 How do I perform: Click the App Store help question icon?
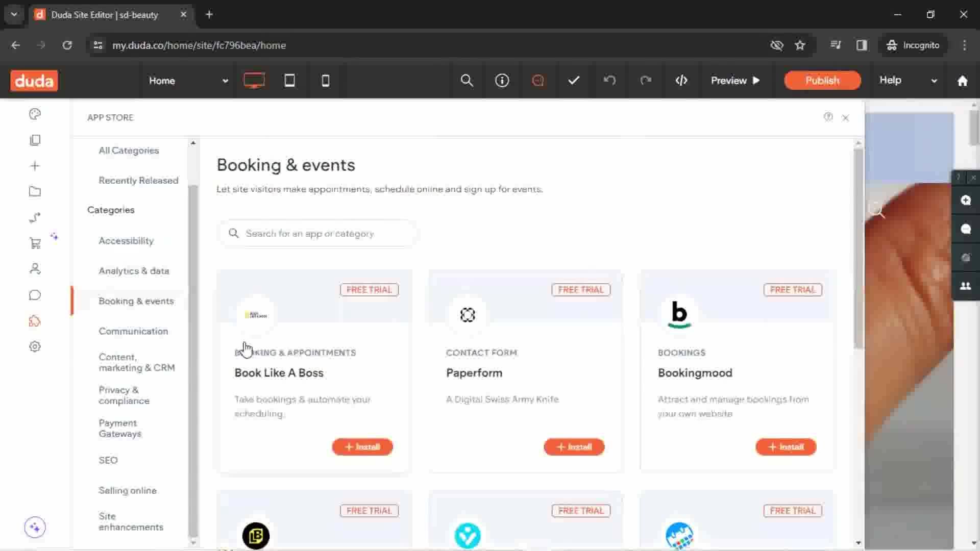pos(828,117)
